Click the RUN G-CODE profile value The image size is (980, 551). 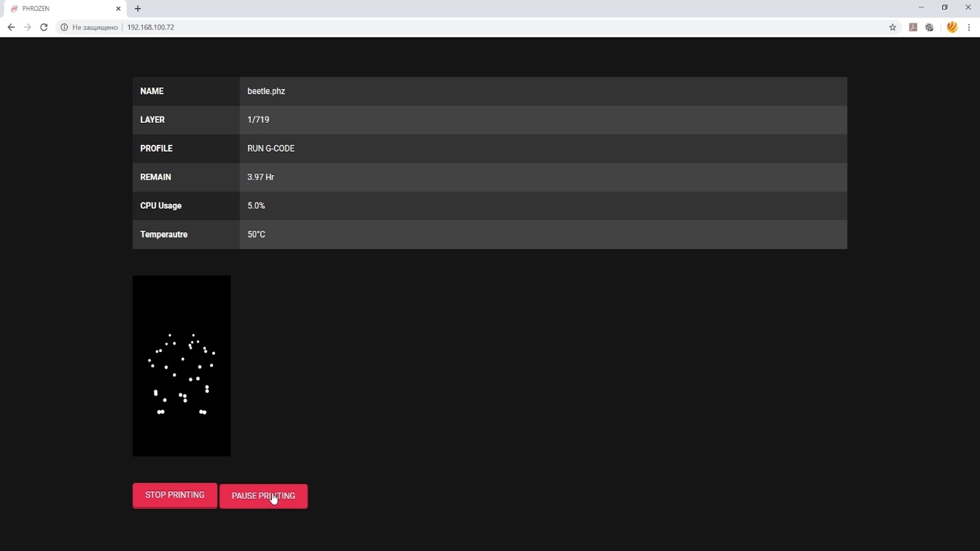click(271, 149)
